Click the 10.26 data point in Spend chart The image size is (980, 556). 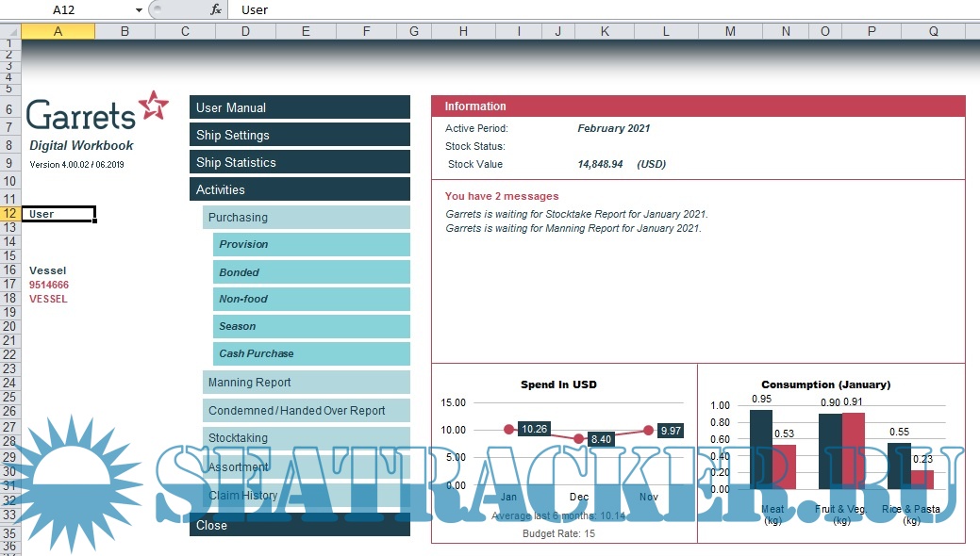510,429
